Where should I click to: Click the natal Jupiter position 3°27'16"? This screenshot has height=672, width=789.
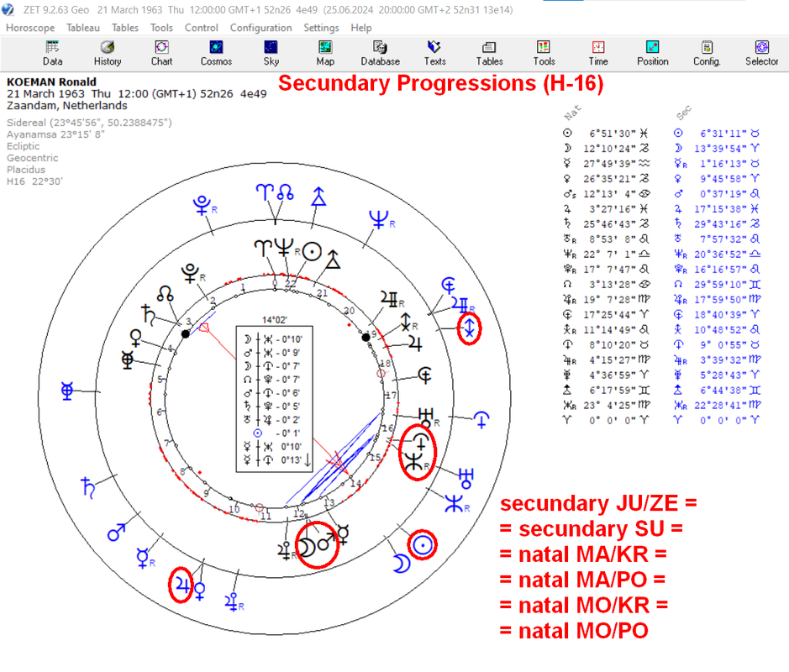click(x=613, y=209)
